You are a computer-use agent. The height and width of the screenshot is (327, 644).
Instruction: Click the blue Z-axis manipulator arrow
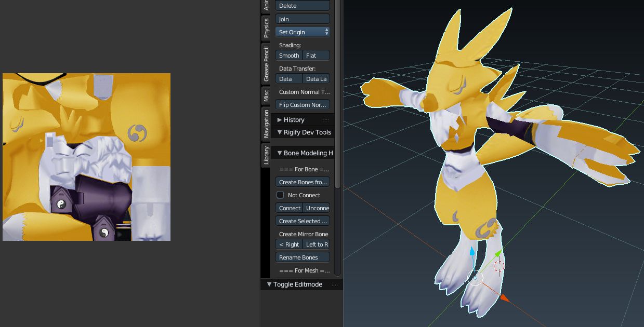[x=472, y=252]
